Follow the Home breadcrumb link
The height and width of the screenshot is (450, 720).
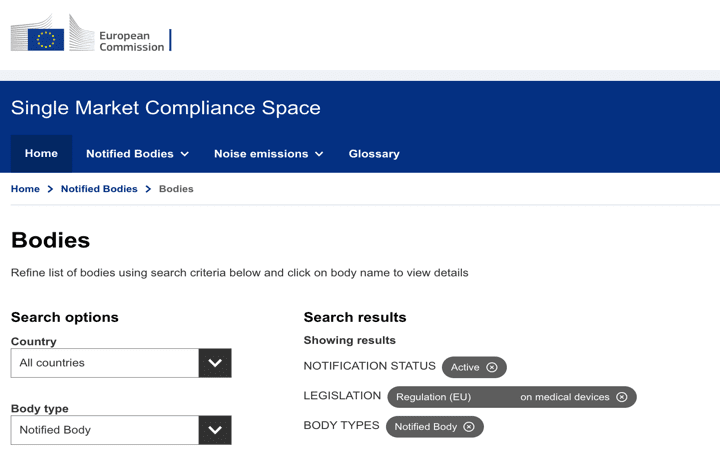(25, 189)
